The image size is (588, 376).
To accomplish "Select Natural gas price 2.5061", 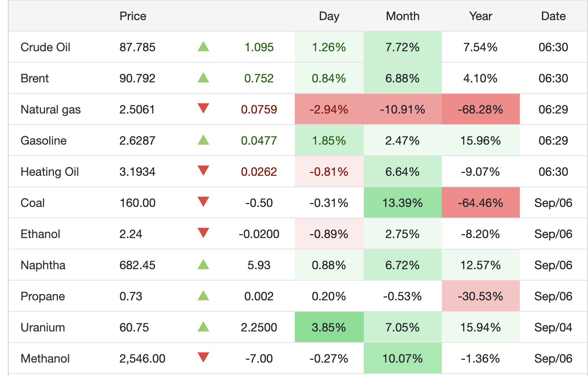I will 137,110.
